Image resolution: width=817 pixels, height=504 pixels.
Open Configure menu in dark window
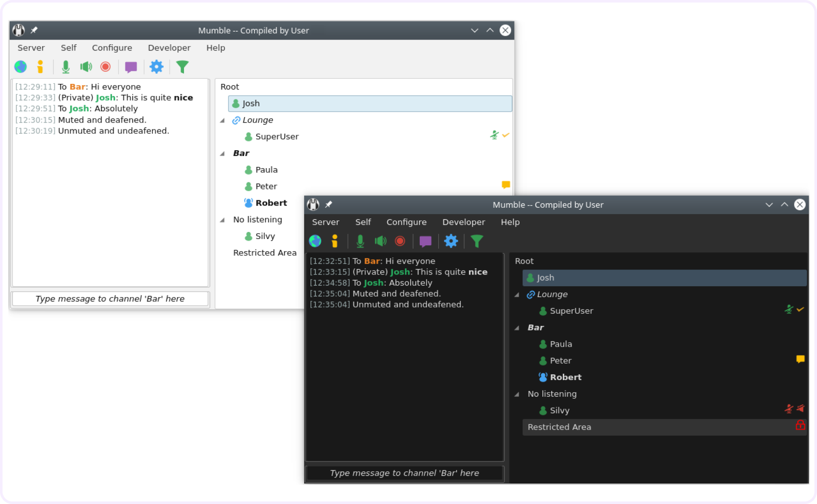(406, 222)
